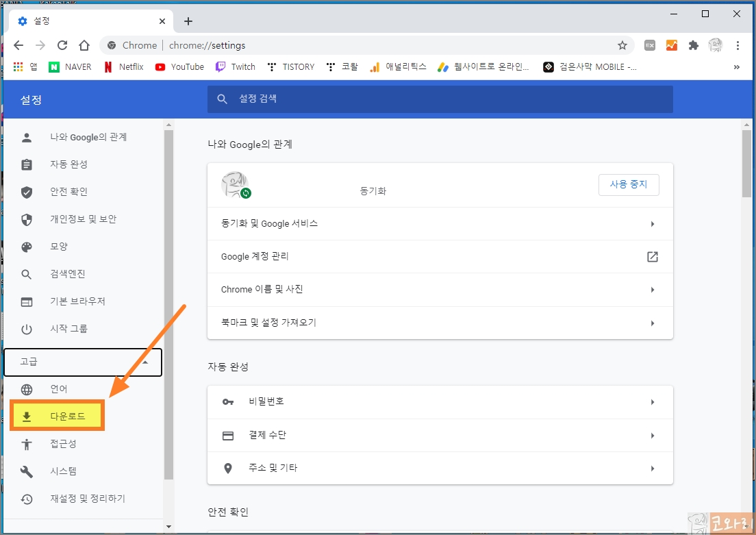Go back with the browser back arrow

click(x=18, y=45)
